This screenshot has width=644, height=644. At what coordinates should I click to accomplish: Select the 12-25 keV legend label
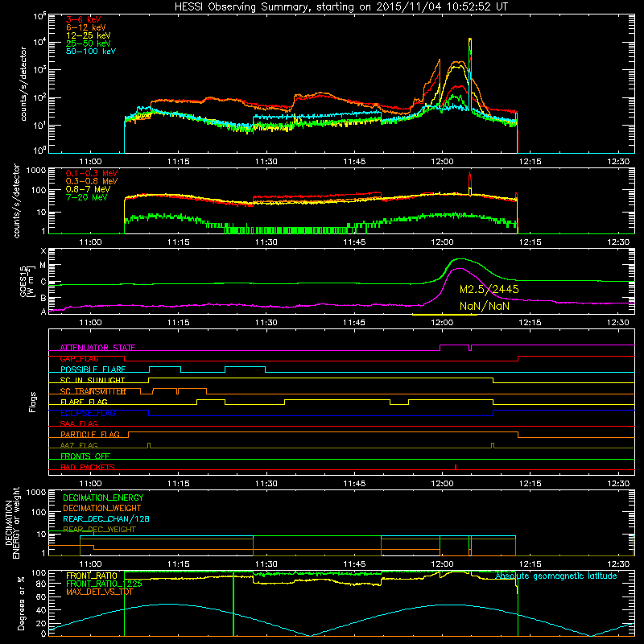[89, 35]
